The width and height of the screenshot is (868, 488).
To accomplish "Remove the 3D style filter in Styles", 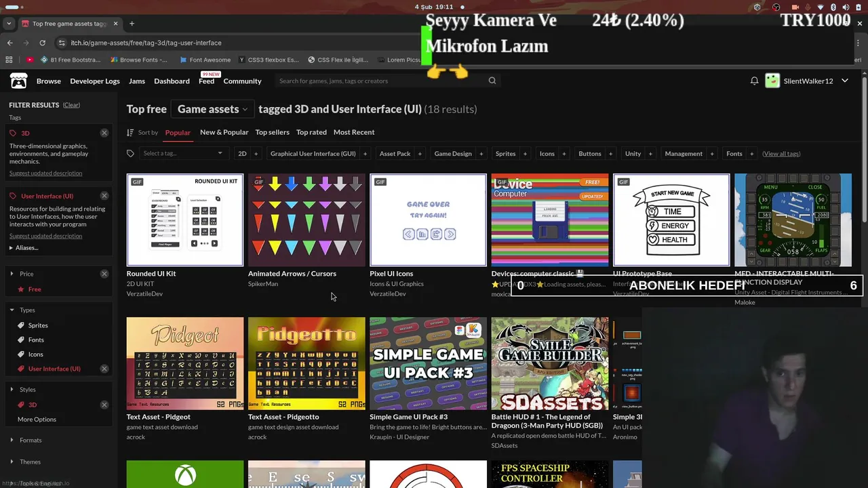I will pyautogui.click(x=104, y=405).
